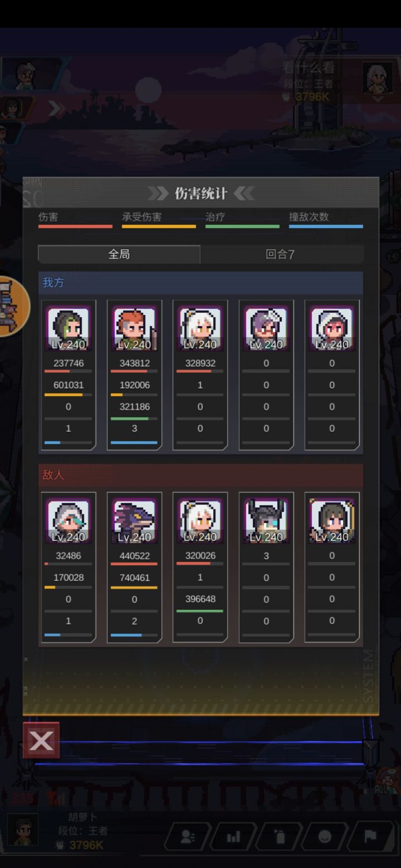This screenshot has height=868, width=401.
Task: Select the orange-haired ally portrait with 343812 damage
Action: pos(134,329)
